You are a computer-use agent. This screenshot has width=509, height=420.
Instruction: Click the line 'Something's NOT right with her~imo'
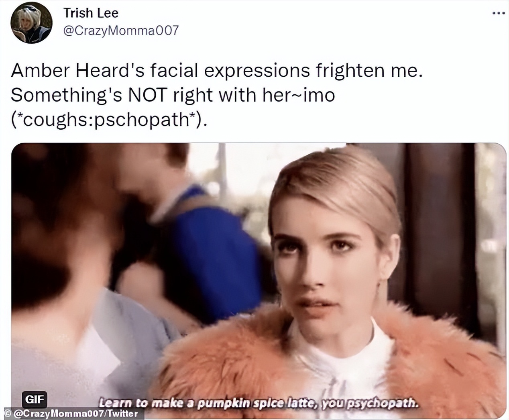point(173,95)
